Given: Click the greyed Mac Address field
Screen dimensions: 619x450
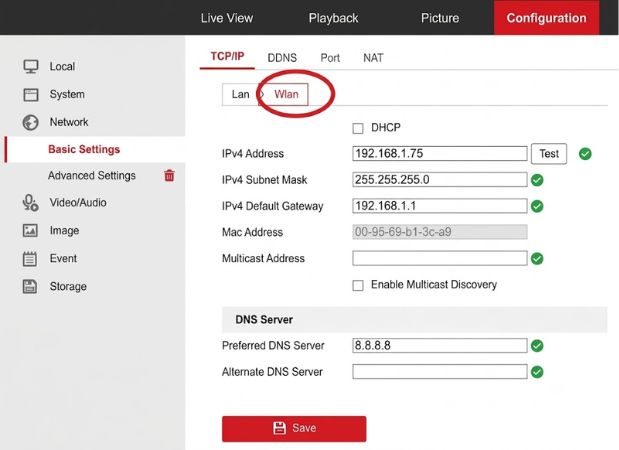Looking at the screenshot, I should coord(440,232).
